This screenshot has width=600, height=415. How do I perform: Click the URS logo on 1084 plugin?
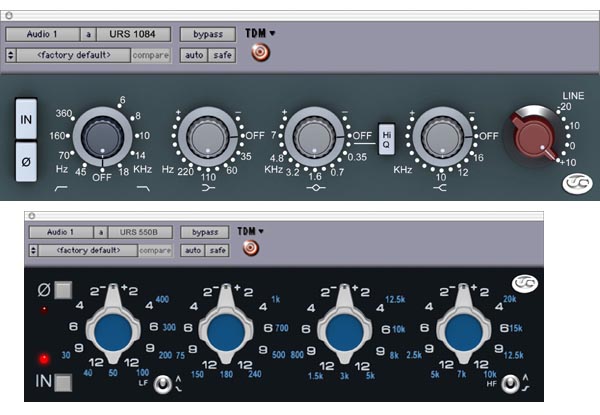[x=577, y=184]
